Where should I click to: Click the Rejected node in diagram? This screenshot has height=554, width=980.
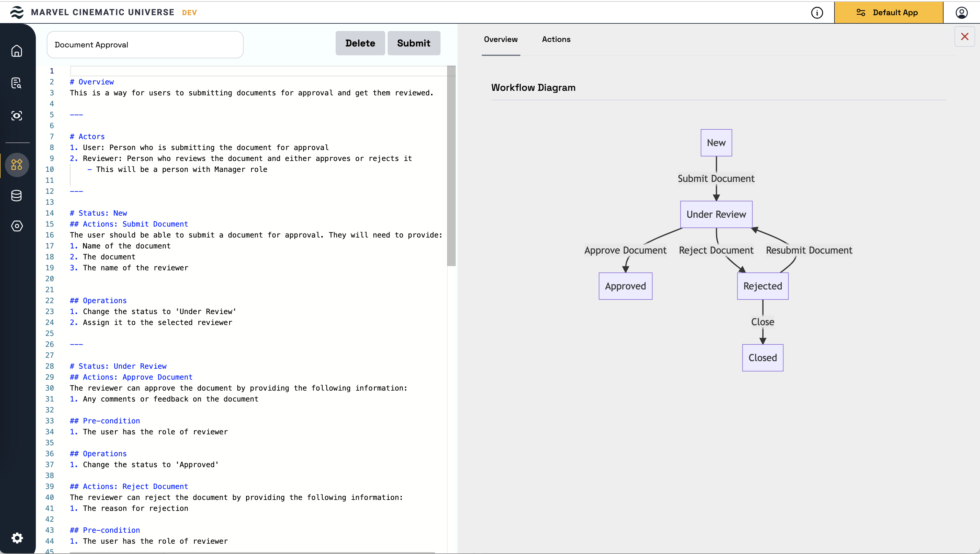click(762, 286)
